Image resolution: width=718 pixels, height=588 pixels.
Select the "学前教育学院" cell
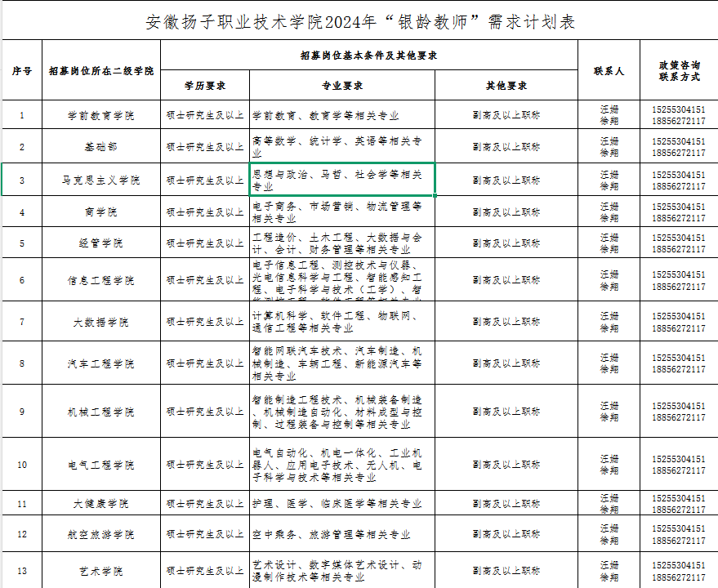tap(101, 115)
